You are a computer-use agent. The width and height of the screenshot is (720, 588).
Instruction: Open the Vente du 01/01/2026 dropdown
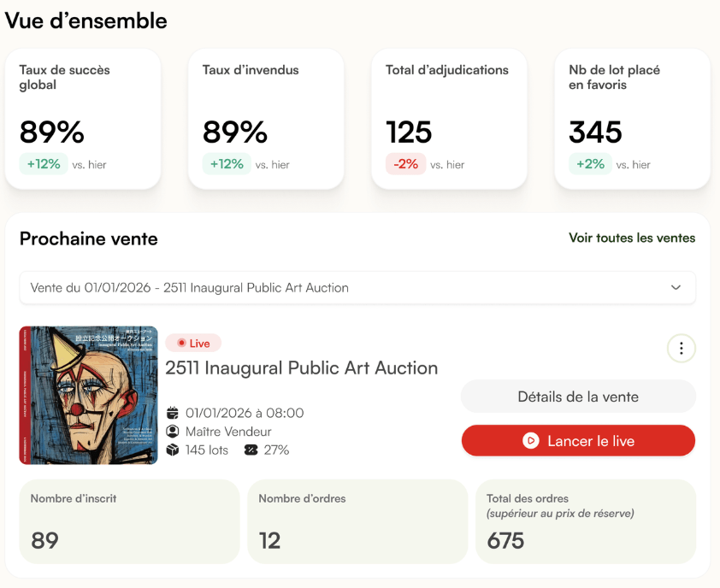[357, 288]
